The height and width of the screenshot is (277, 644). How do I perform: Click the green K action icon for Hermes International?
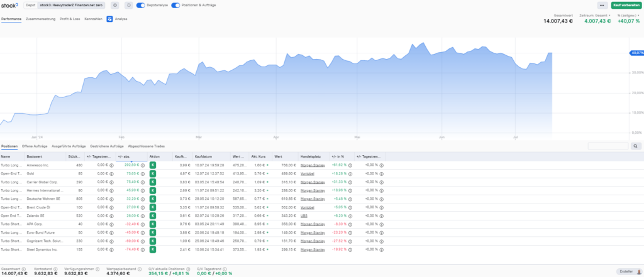pyautogui.click(x=152, y=190)
